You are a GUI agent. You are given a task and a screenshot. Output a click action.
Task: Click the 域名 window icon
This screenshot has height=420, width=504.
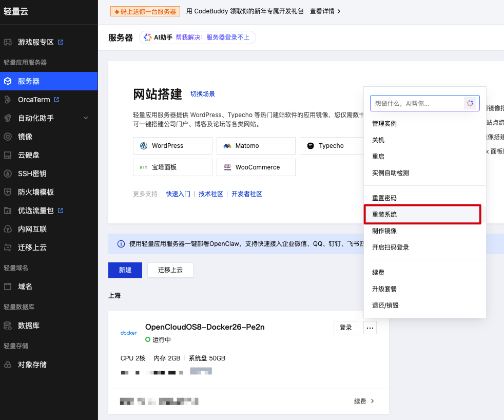click(8, 286)
